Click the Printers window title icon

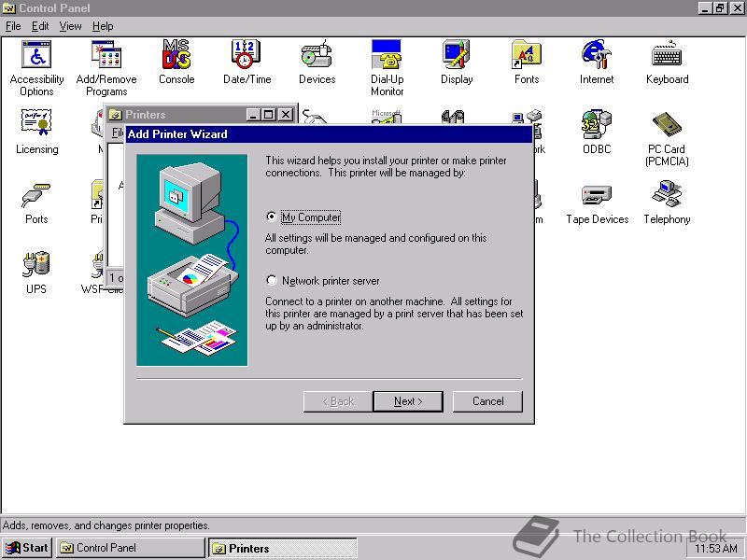coord(115,115)
